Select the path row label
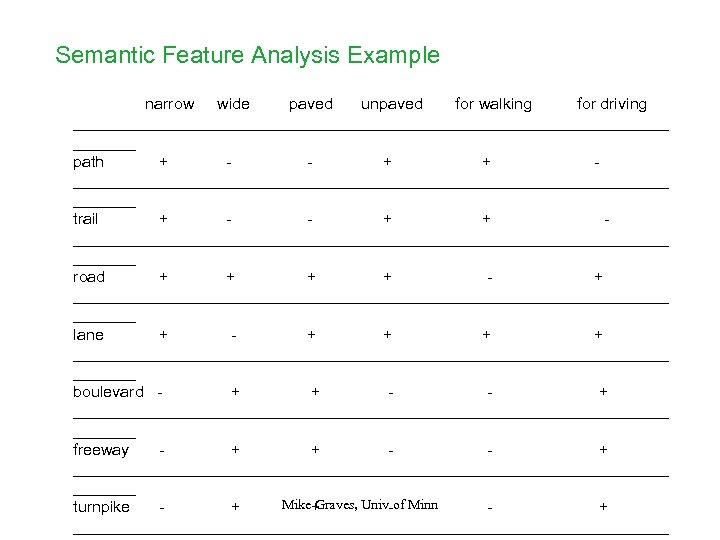 click(88, 162)
